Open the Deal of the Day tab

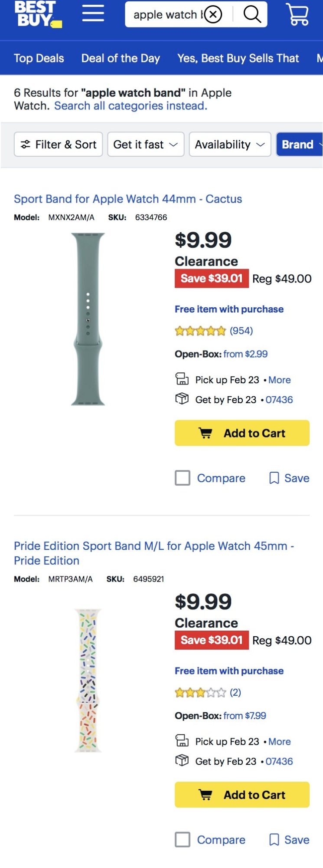pyautogui.click(x=121, y=58)
